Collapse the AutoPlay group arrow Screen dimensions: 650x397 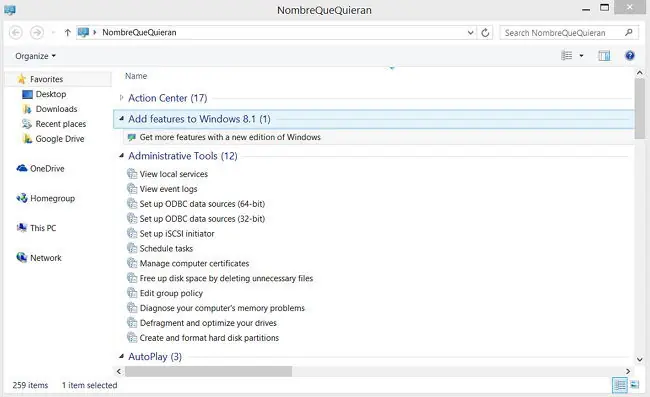pos(121,356)
